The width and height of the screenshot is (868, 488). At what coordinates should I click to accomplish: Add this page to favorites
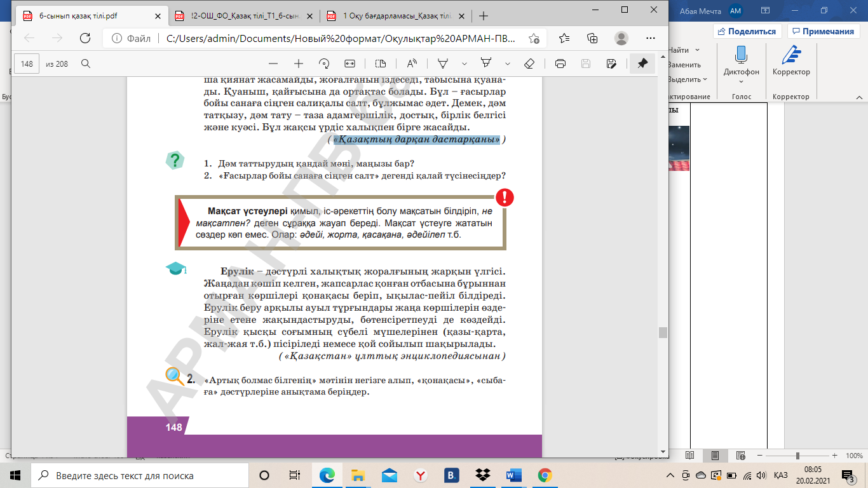pyautogui.click(x=534, y=38)
